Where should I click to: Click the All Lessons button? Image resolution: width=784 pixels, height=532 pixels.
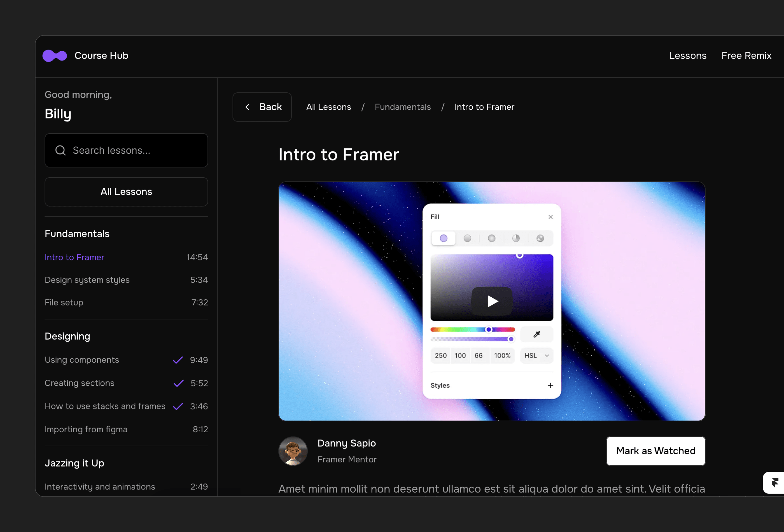[126, 191]
